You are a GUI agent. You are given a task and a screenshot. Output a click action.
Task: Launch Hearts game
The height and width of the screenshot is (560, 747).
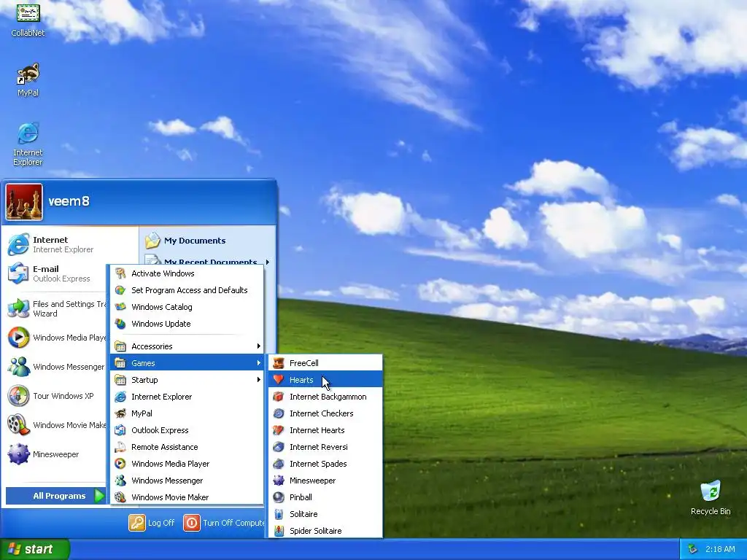pos(325,379)
